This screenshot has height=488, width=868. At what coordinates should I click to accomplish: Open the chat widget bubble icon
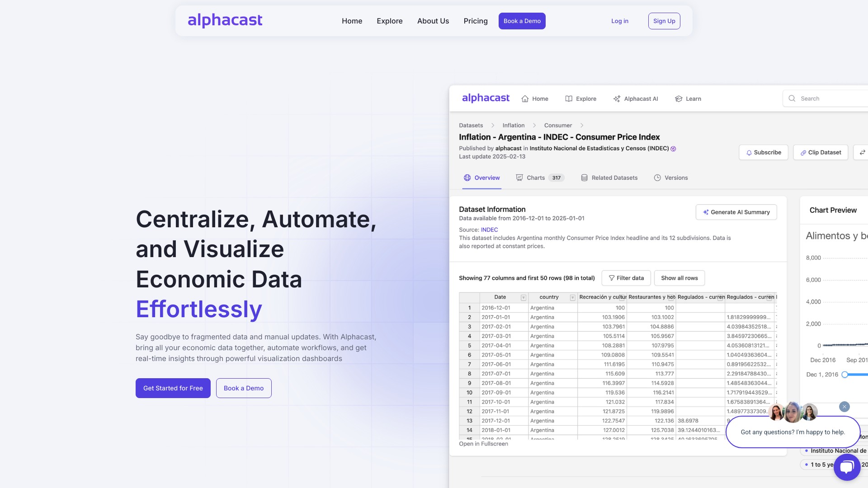847,467
